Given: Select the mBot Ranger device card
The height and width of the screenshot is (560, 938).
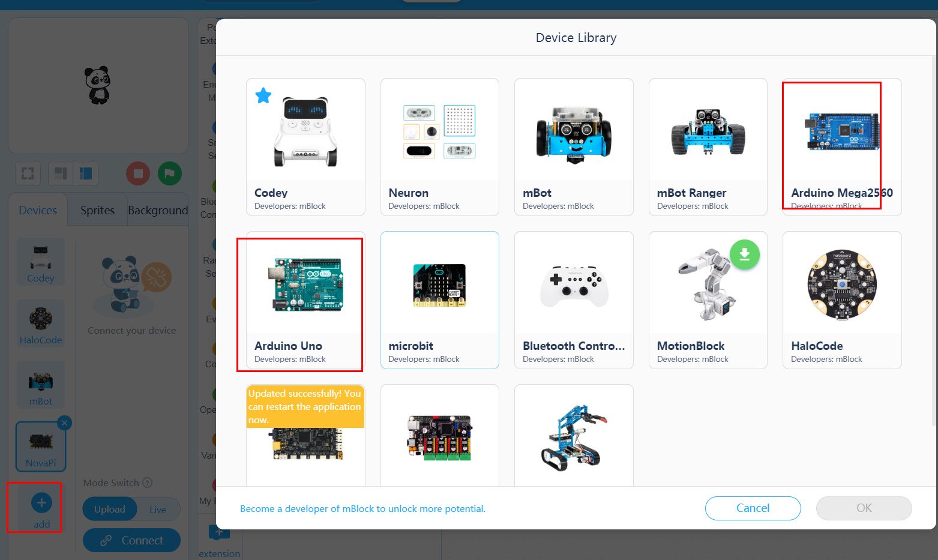Looking at the screenshot, I should click(x=708, y=146).
